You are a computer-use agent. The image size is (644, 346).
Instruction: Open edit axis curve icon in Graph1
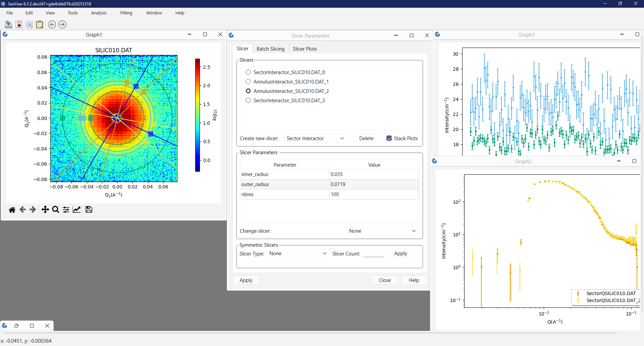click(x=77, y=210)
